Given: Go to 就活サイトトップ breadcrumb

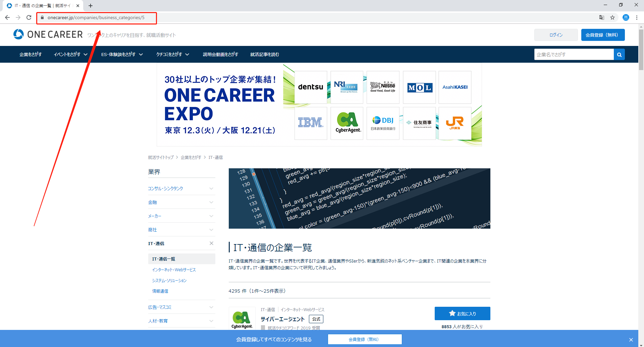Looking at the screenshot, I should coord(161,157).
